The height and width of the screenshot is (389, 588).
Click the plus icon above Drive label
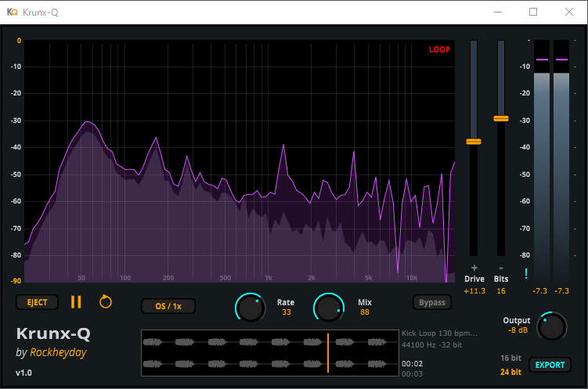point(474,268)
